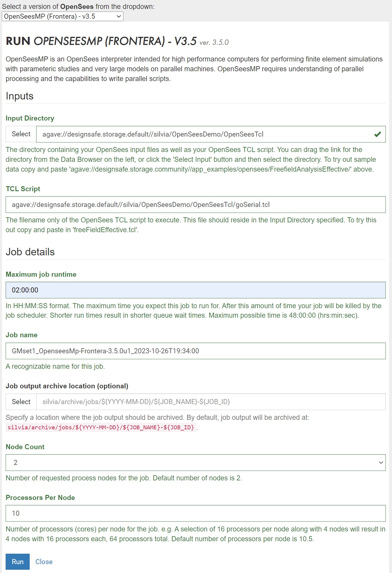Click the Processors Per Node field
The image size is (392, 573).
(196, 513)
